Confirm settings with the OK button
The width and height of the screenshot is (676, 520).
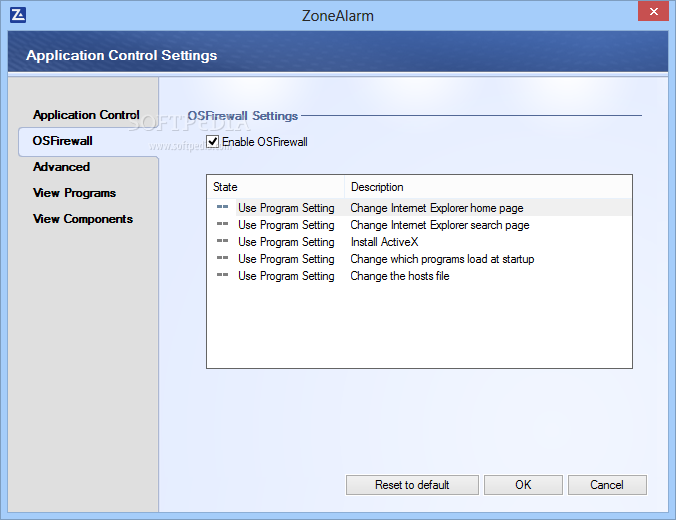pos(523,485)
